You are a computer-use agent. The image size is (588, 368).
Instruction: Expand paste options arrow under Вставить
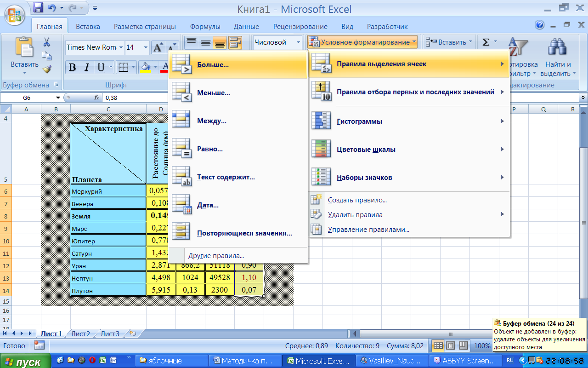coord(24,73)
